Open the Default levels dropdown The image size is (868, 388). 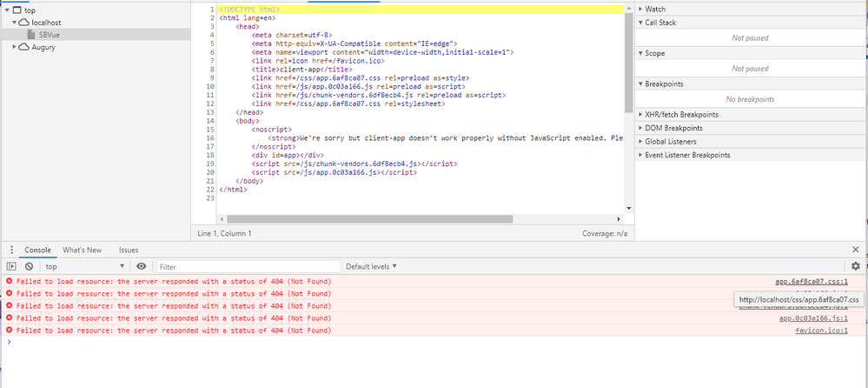point(372,266)
